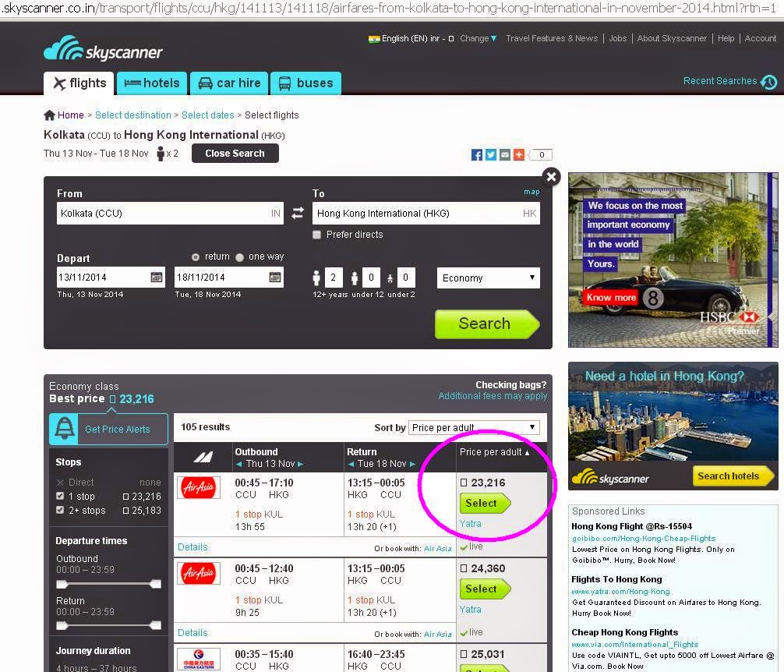The image size is (784, 672).
Task: Click the Outbound departure time slider right handle
Action: (x=156, y=584)
